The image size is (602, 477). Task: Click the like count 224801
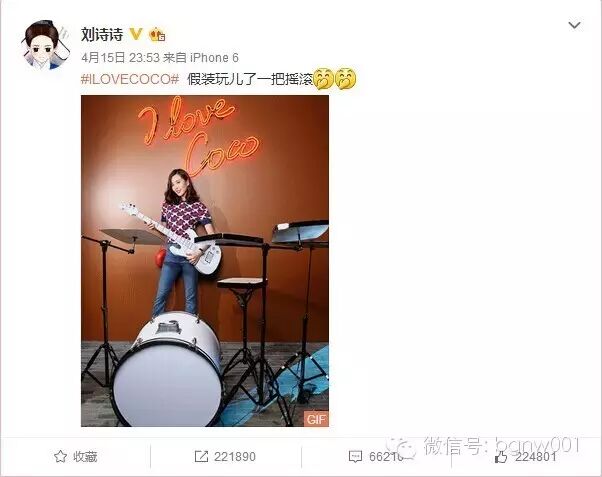click(x=535, y=457)
